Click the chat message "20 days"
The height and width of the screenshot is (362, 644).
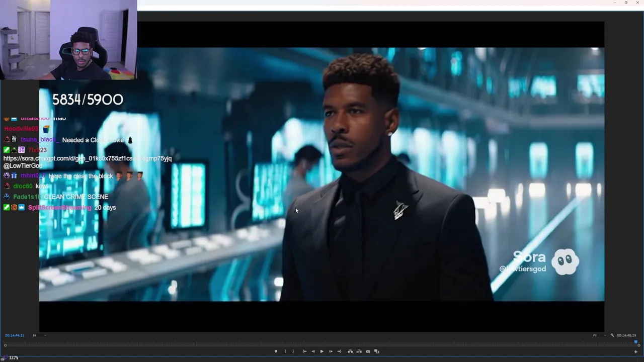click(105, 208)
